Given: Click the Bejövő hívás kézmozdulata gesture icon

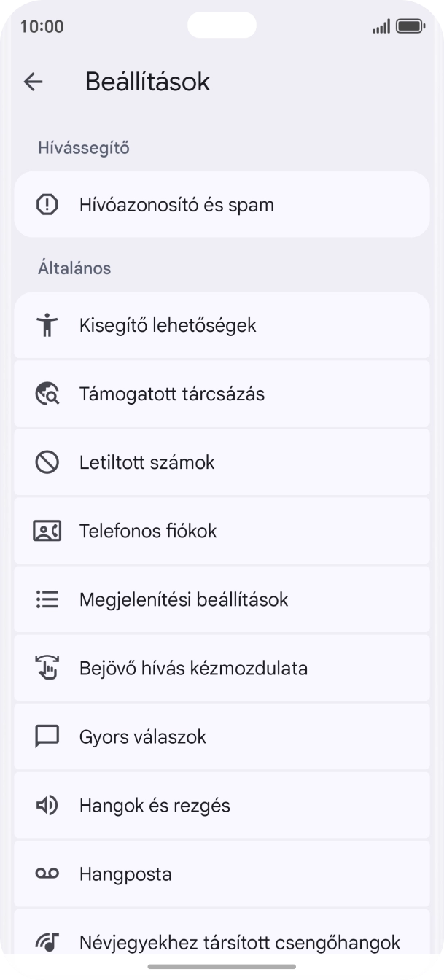Looking at the screenshot, I should [47, 667].
